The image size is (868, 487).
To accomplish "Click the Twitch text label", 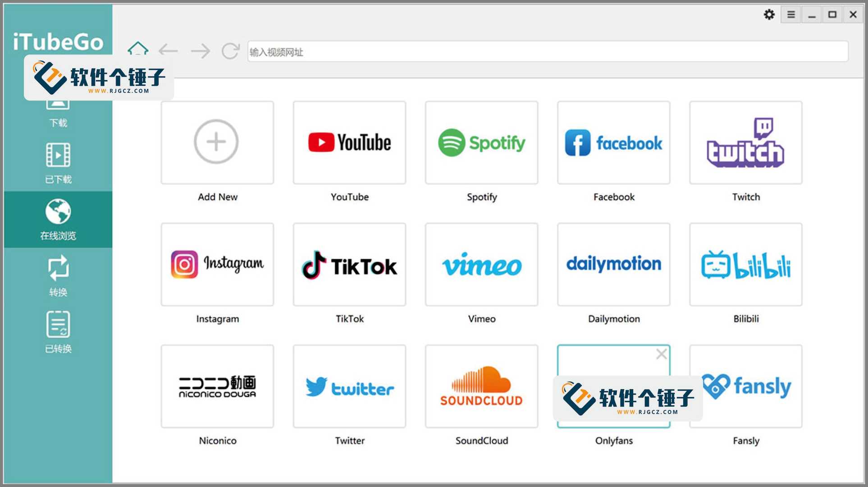I will [746, 197].
